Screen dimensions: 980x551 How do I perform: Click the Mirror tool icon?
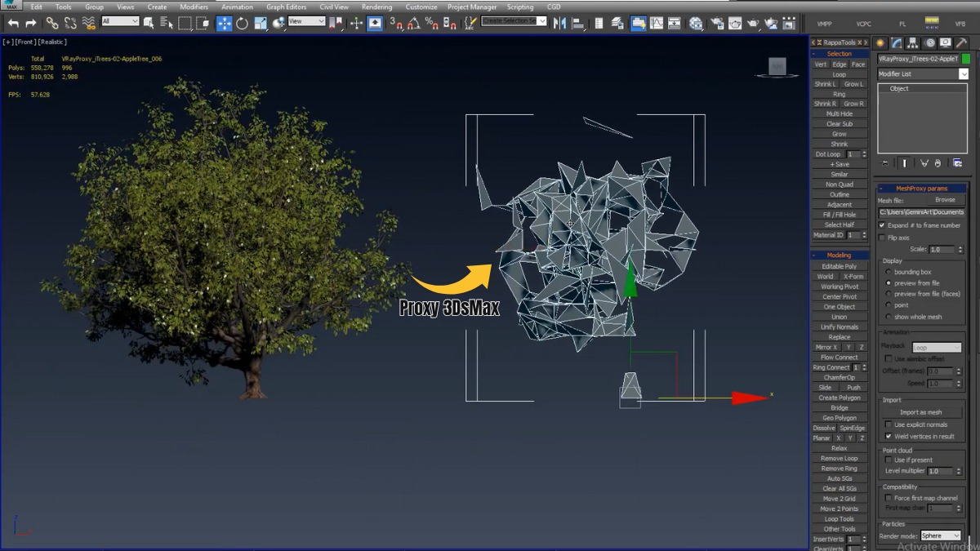559,23
